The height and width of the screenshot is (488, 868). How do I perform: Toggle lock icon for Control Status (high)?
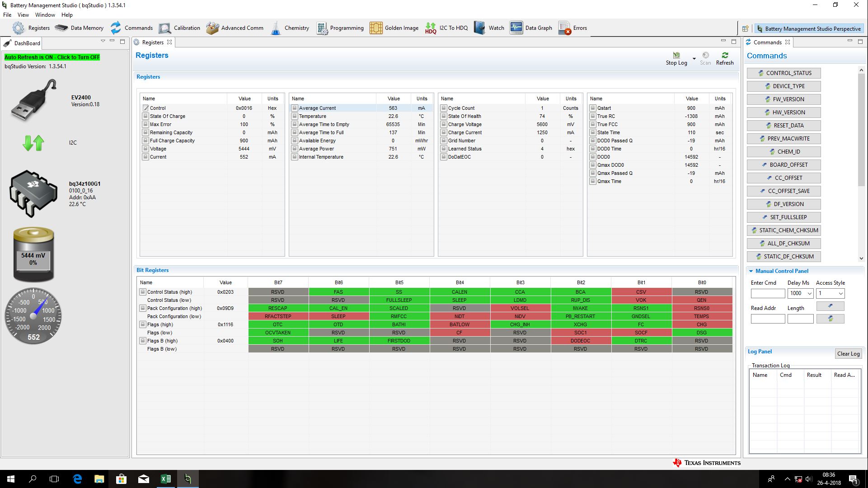click(142, 292)
